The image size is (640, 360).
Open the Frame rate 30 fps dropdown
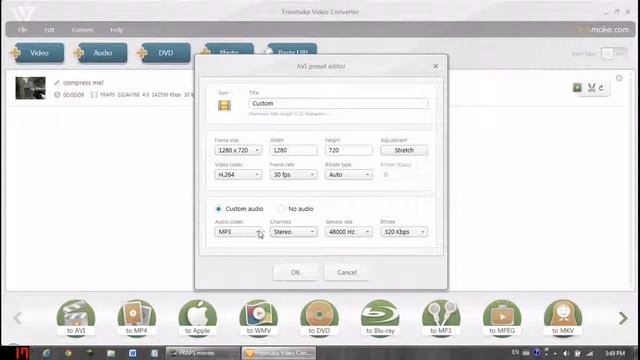click(x=293, y=175)
